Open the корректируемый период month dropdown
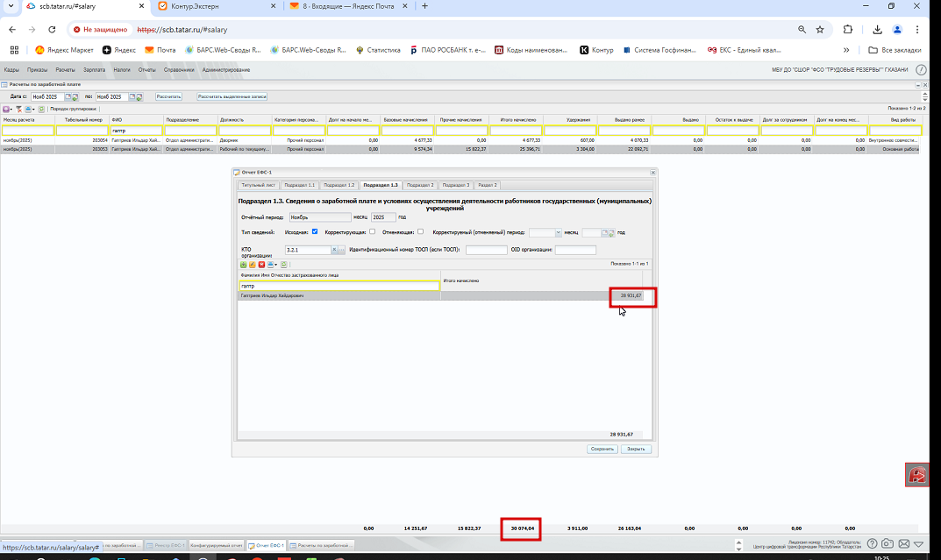 558,232
